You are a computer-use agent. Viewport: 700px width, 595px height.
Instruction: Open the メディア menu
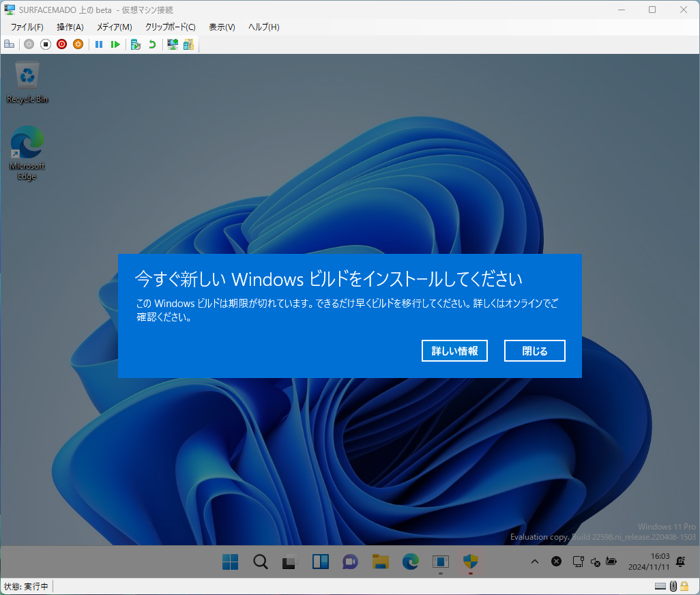point(113,27)
